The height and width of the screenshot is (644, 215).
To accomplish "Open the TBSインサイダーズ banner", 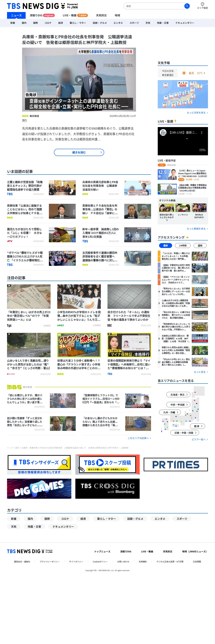I will (x=39, y=464).
